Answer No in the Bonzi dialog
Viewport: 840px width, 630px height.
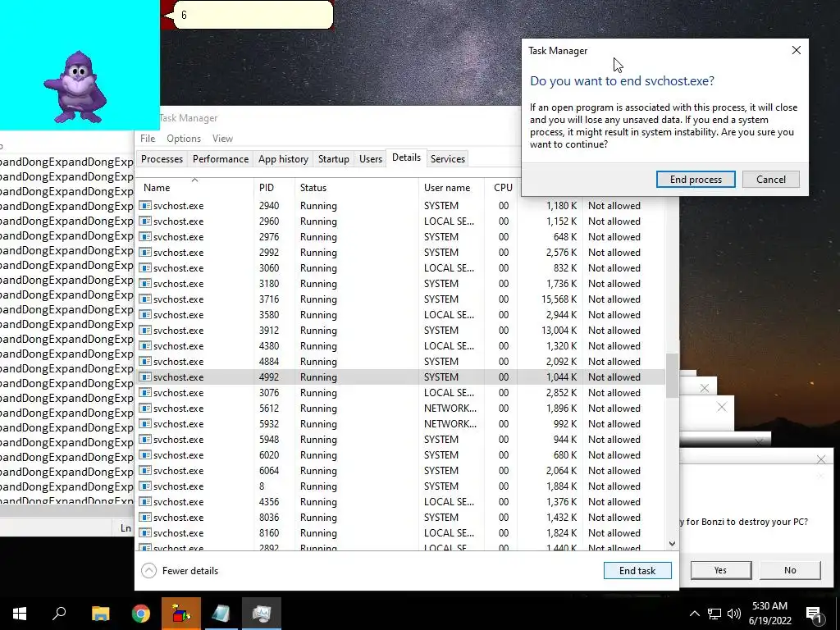[x=790, y=570]
